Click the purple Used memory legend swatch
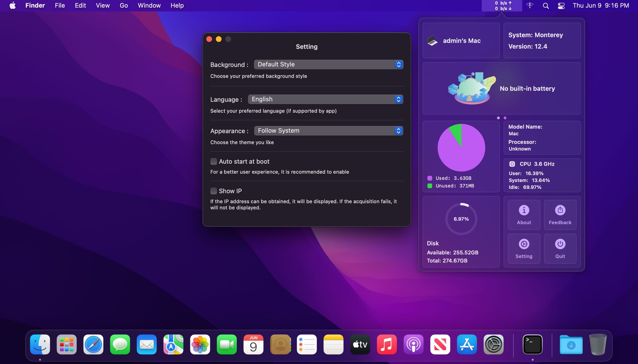Image resolution: width=638 pixels, height=364 pixels. 430,178
